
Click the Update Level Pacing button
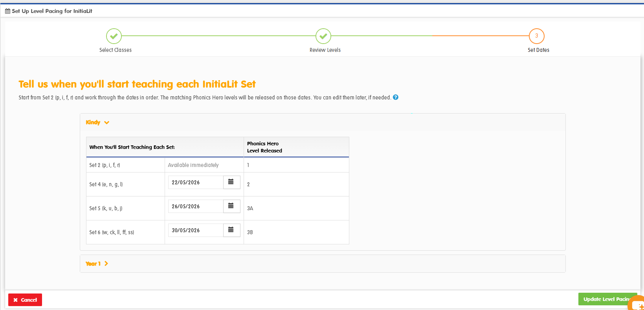[607, 299]
